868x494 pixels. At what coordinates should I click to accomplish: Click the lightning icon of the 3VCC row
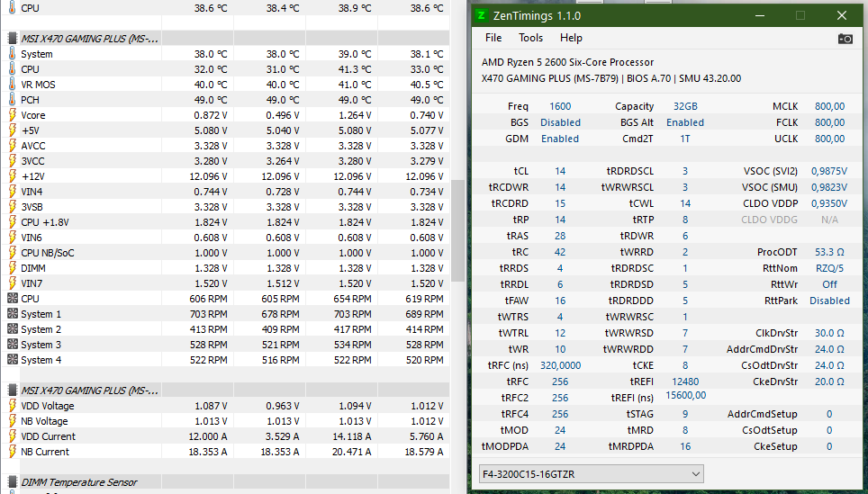13,161
